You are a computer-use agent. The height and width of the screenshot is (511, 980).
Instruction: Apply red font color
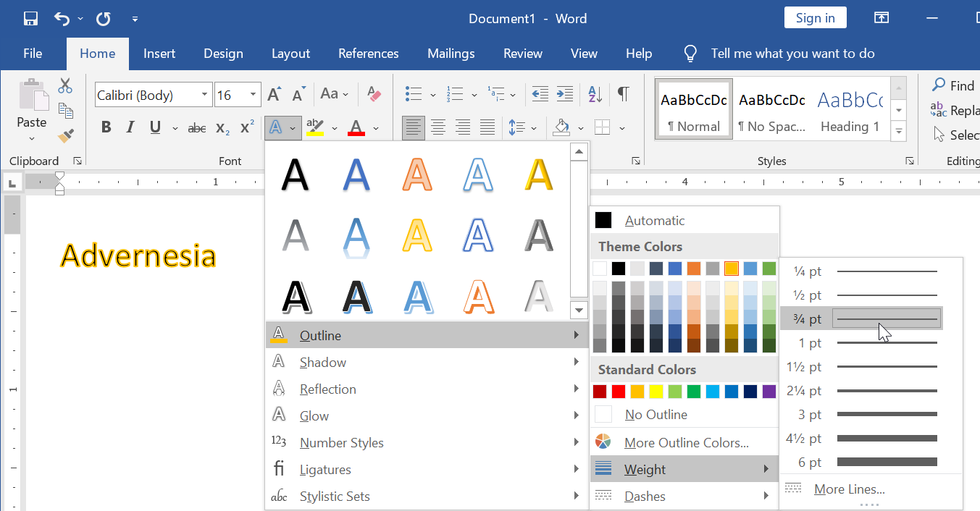pos(356,128)
